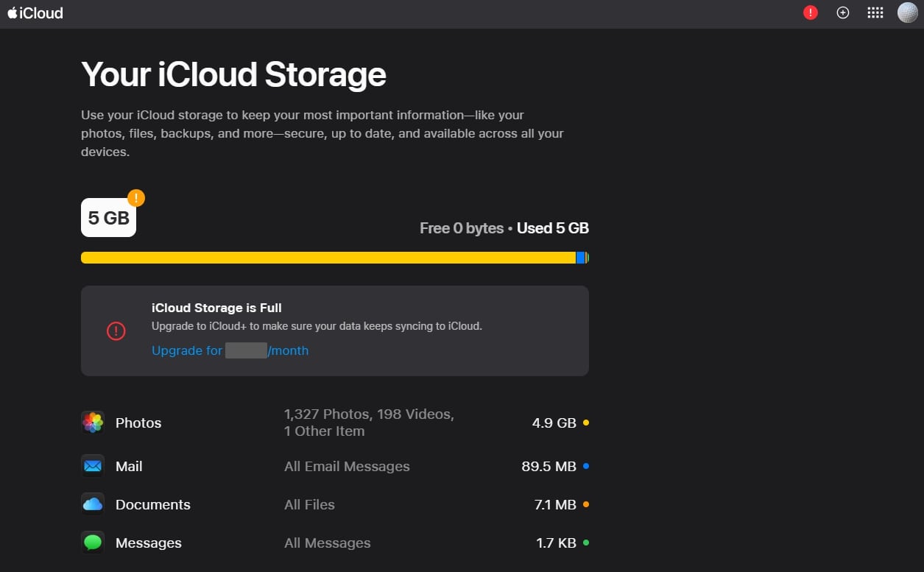924x572 pixels.
Task: Select the Documents row label
Action: pos(153,504)
